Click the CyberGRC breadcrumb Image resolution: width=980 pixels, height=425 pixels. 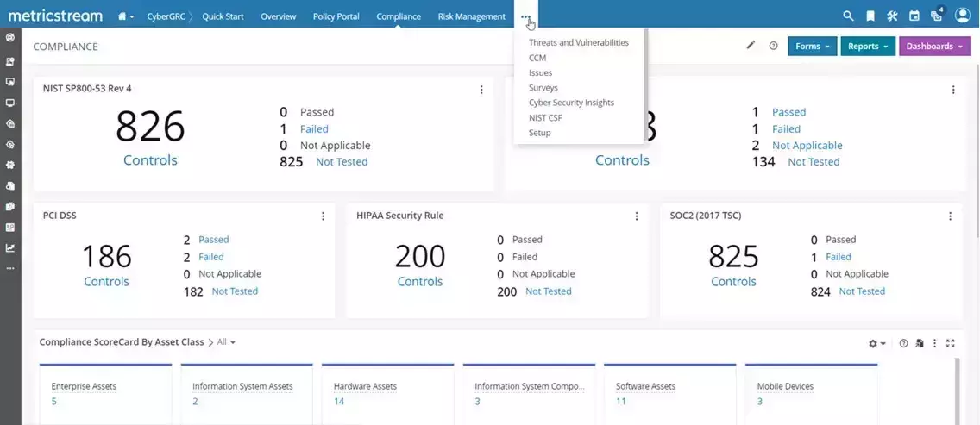point(166,16)
